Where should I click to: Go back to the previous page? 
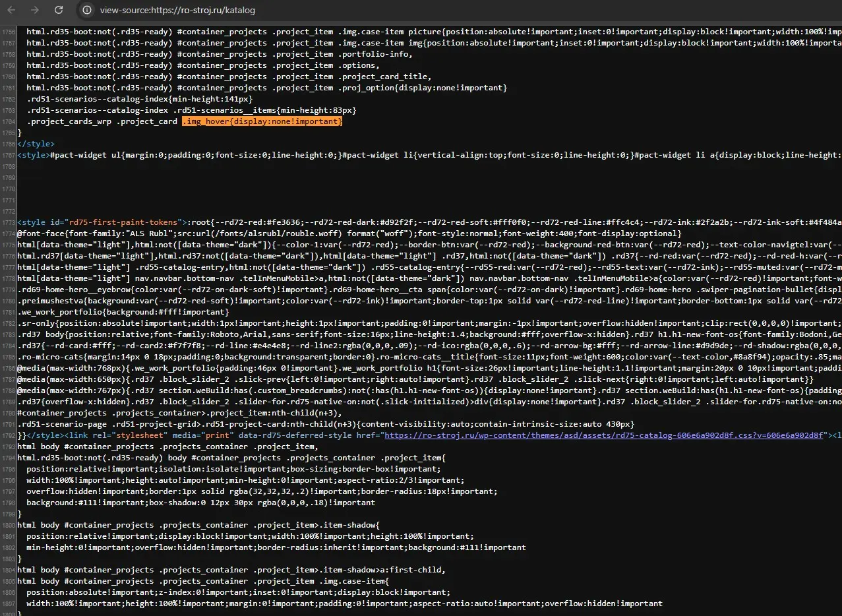[x=11, y=10]
